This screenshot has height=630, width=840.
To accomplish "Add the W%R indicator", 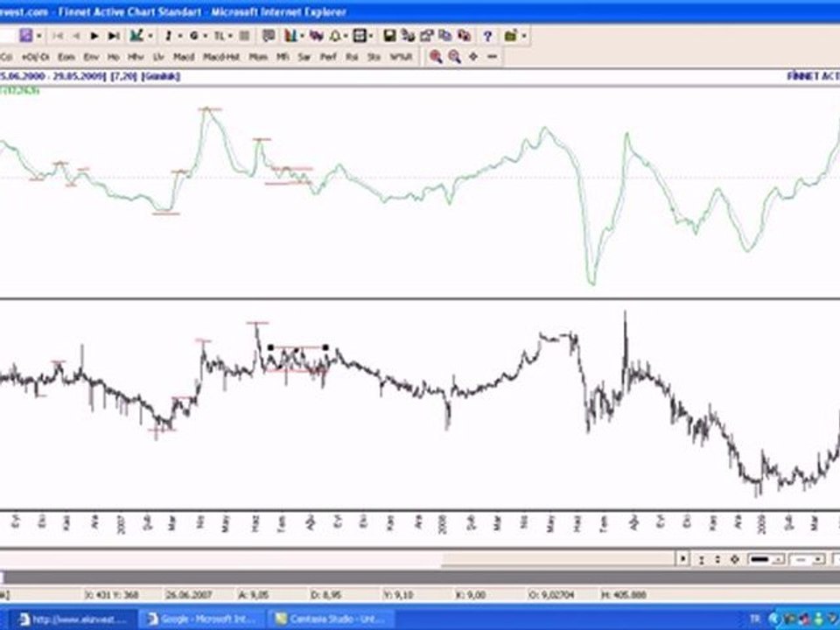I will coord(402,57).
